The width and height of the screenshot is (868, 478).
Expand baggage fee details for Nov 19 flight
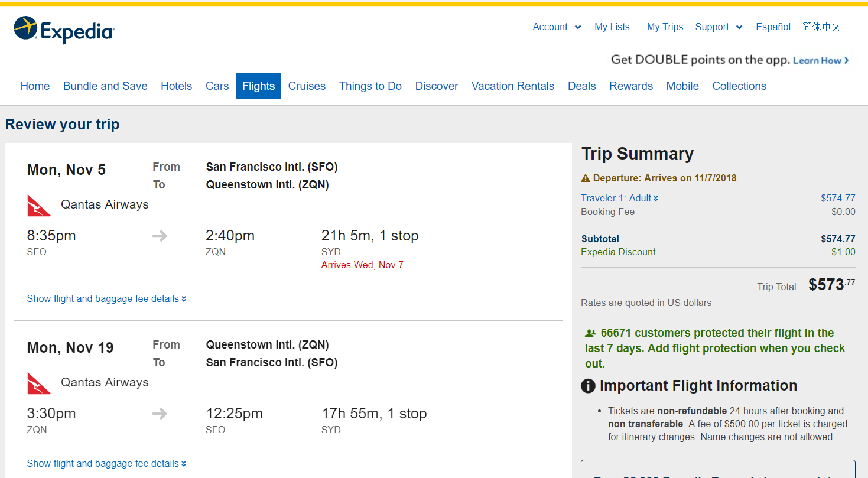[106, 464]
